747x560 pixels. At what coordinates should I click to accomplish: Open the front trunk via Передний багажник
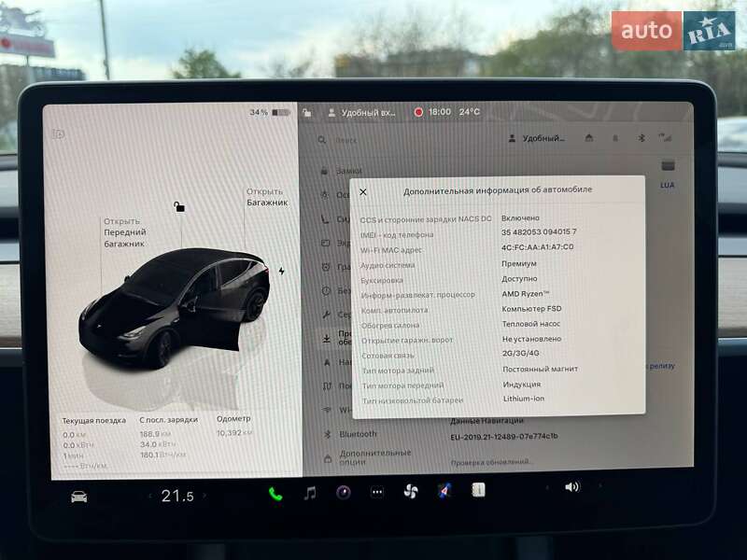tap(125, 232)
